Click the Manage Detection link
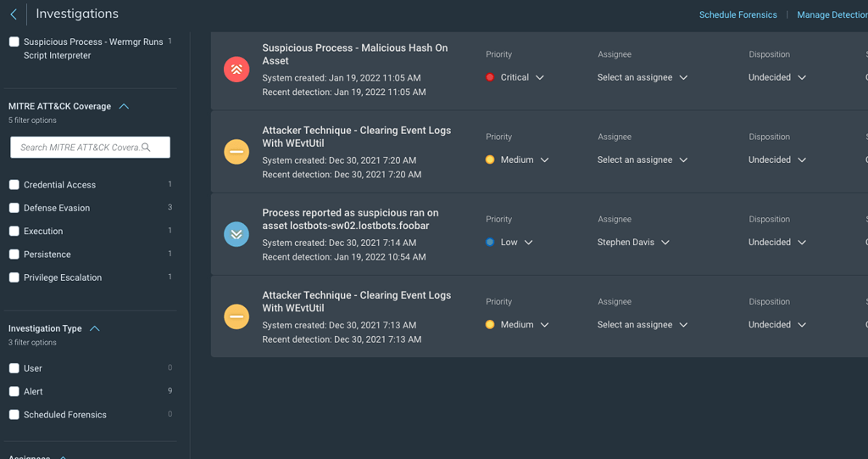Image resolution: width=868 pixels, height=459 pixels. click(x=832, y=15)
